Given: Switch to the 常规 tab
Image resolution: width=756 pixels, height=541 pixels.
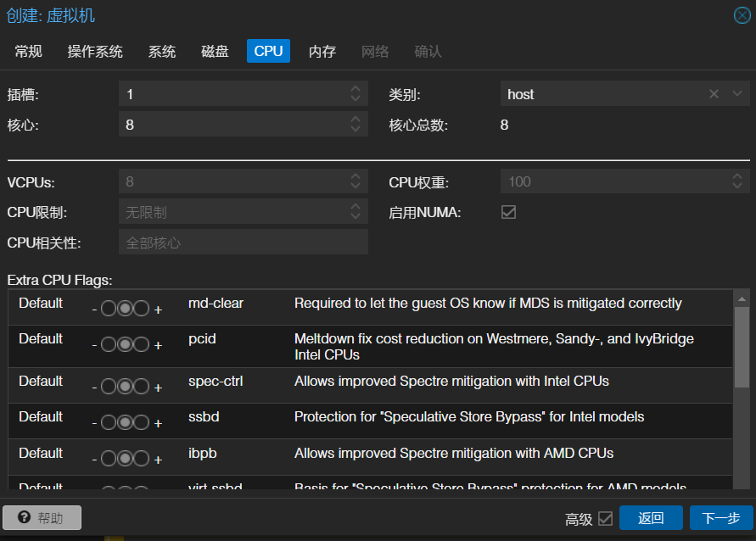Looking at the screenshot, I should click(29, 51).
